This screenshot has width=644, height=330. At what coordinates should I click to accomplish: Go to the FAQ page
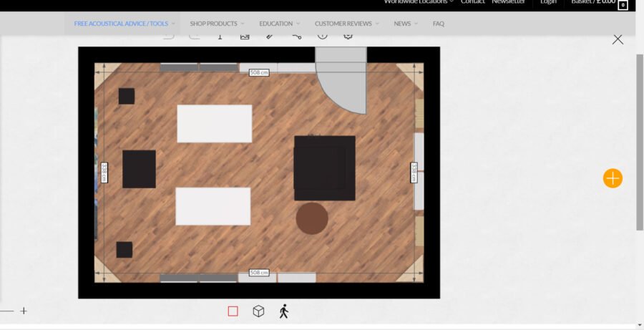coord(438,24)
